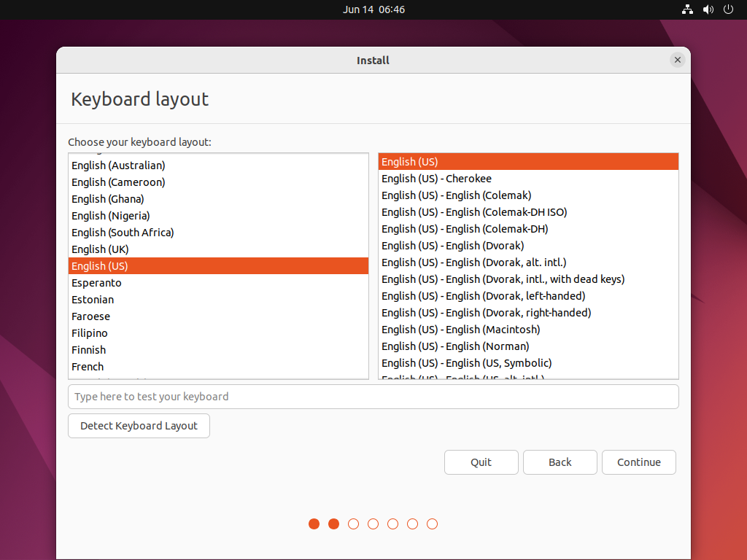Open the network status icon in top bar

point(687,9)
